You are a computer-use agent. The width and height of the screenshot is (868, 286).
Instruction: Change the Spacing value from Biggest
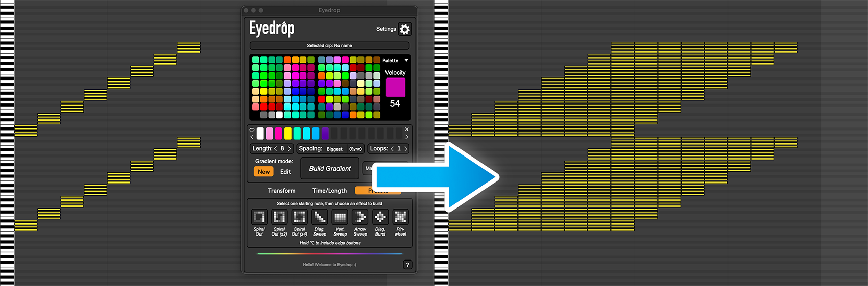click(x=334, y=149)
